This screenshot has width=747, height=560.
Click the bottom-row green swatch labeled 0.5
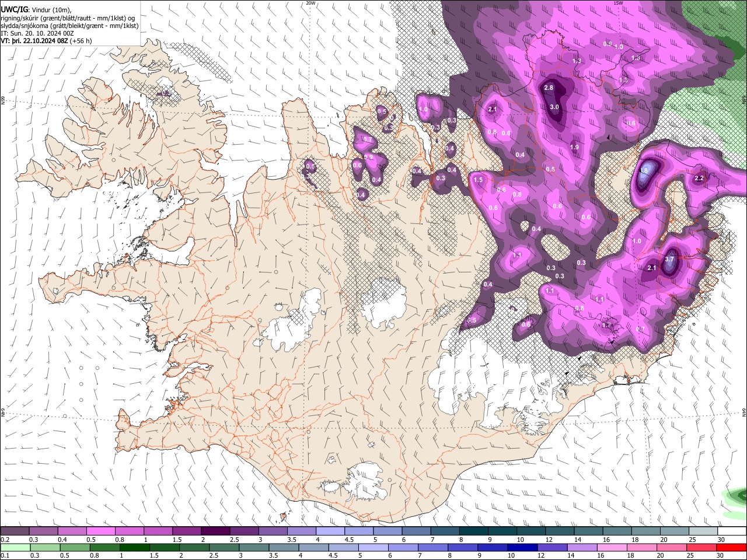coord(74,547)
